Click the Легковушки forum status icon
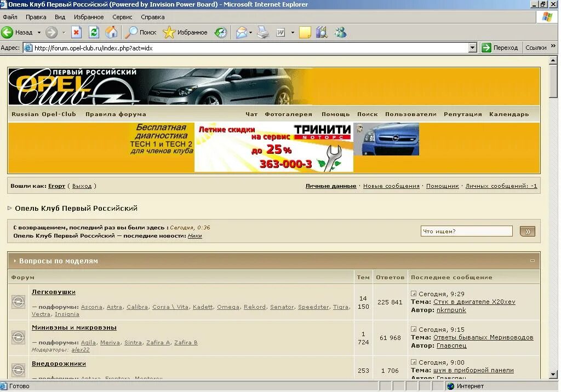 (18, 302)
